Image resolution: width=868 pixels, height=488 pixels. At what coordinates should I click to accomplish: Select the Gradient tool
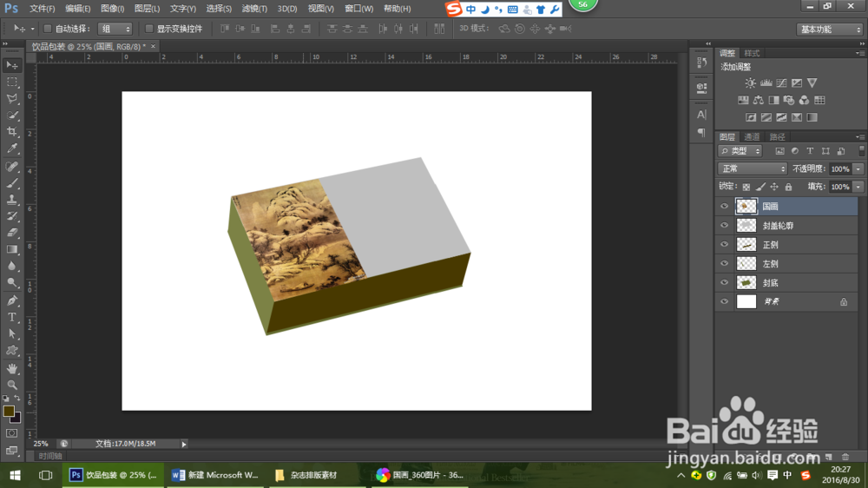11,250
